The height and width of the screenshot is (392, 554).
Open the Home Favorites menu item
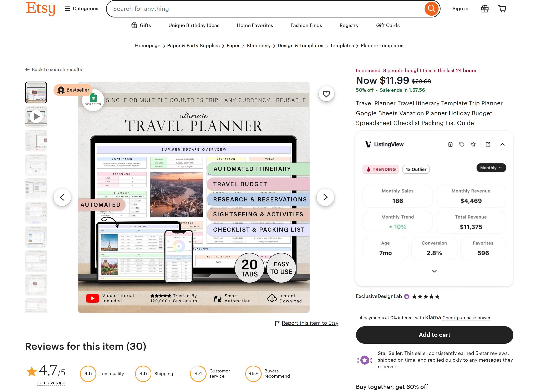tap(255, 25)
